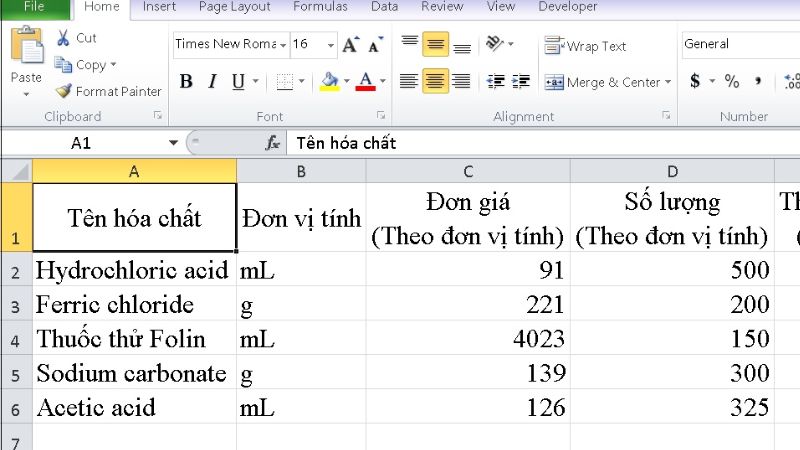Activate the Format Painter brush

pos(64,91)
